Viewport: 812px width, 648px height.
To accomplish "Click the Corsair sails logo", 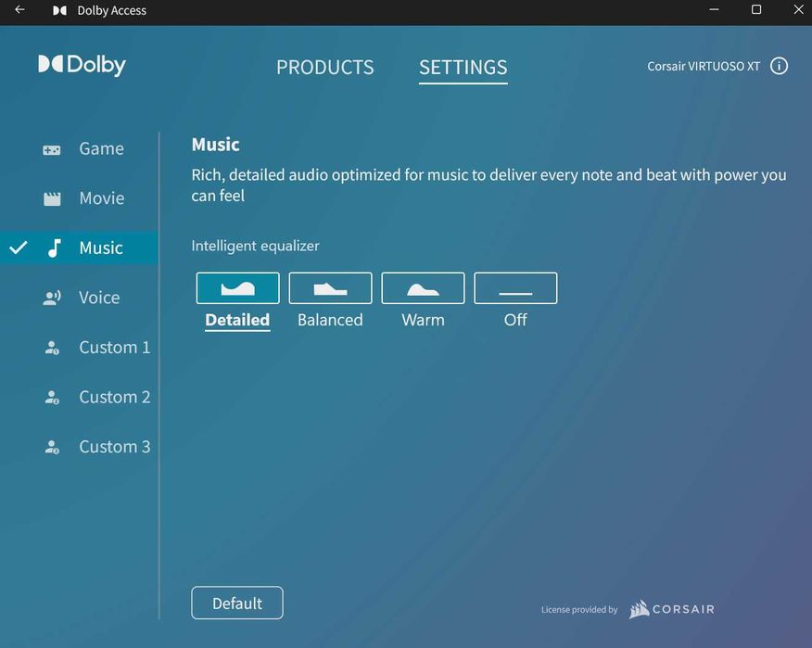I will [639, 609].
